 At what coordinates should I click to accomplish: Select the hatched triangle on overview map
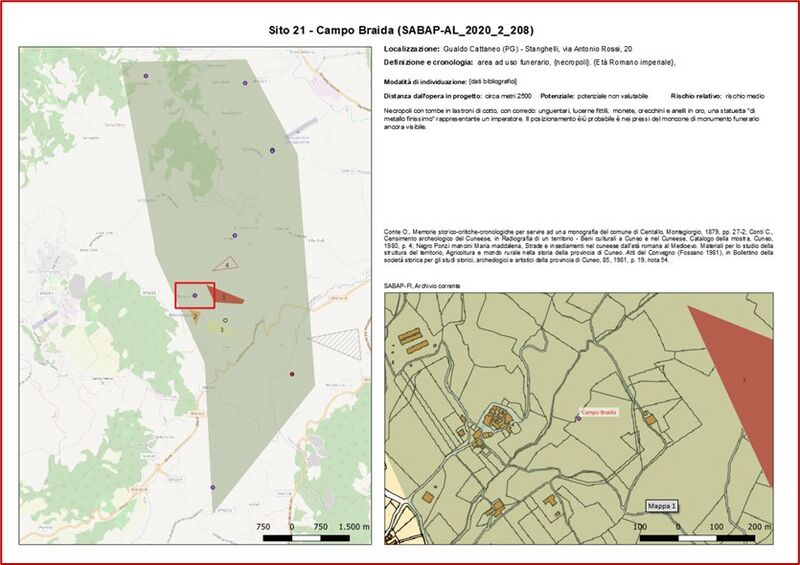[x=344, y=341]
